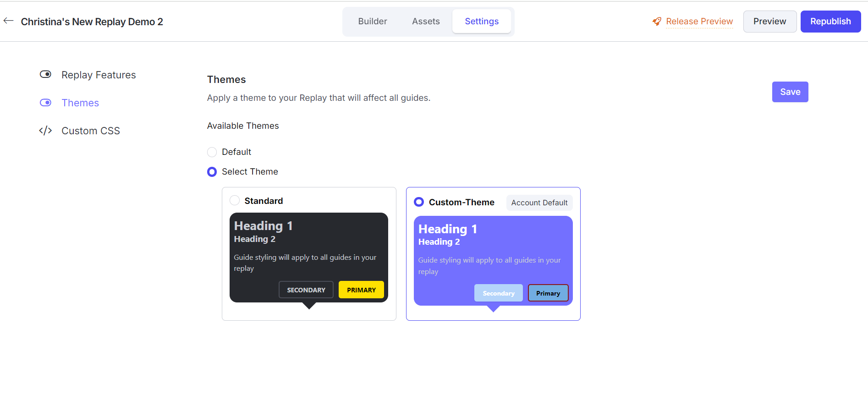Image resolution: width=868 pixels, height=395 pixels.
Task: Click the replay title Christina's New Replay Demo 2
Action: [92, 22]
